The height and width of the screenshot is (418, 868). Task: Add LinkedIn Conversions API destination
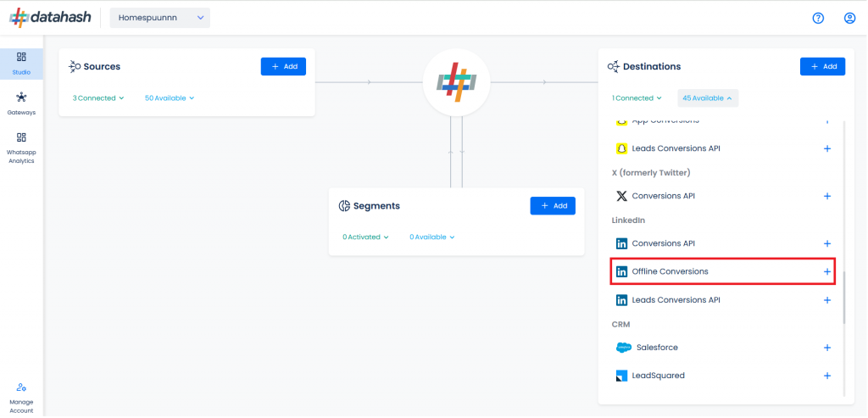coord(827,243)
